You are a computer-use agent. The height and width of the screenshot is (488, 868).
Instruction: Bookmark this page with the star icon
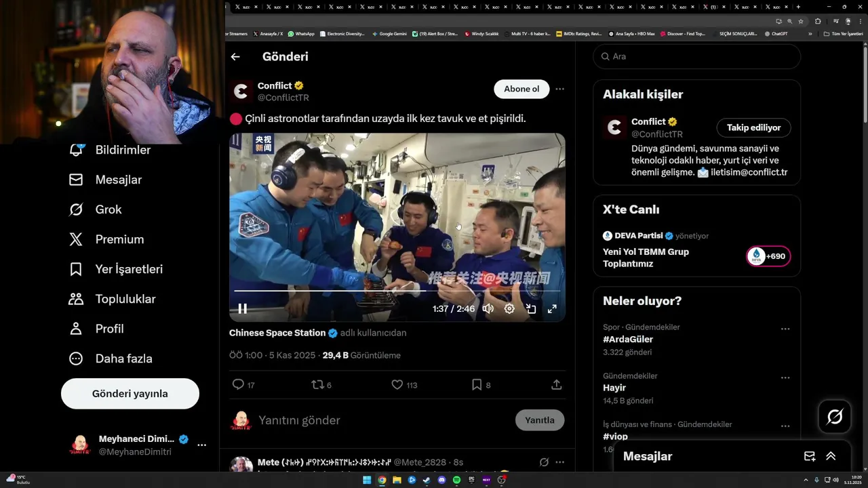pos(801,21)
